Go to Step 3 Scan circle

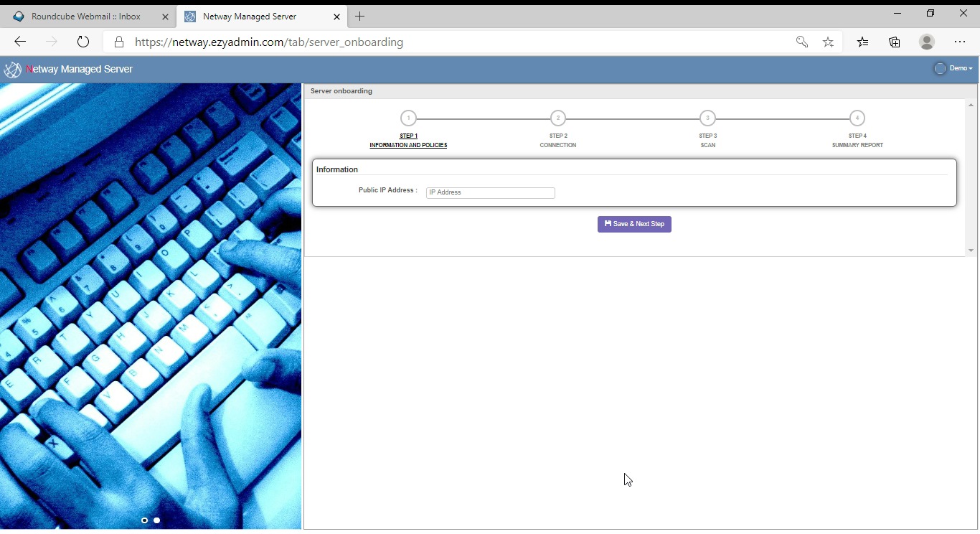(707, 118)
